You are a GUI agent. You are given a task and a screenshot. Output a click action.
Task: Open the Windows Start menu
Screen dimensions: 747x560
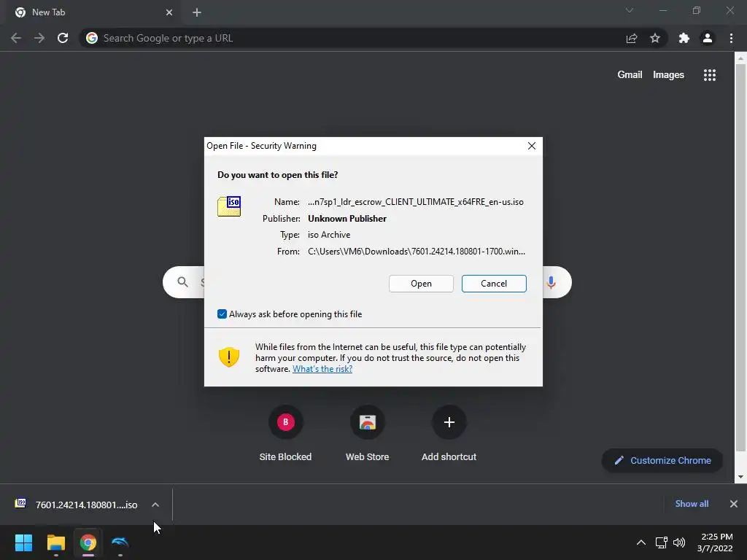(23, 542)
